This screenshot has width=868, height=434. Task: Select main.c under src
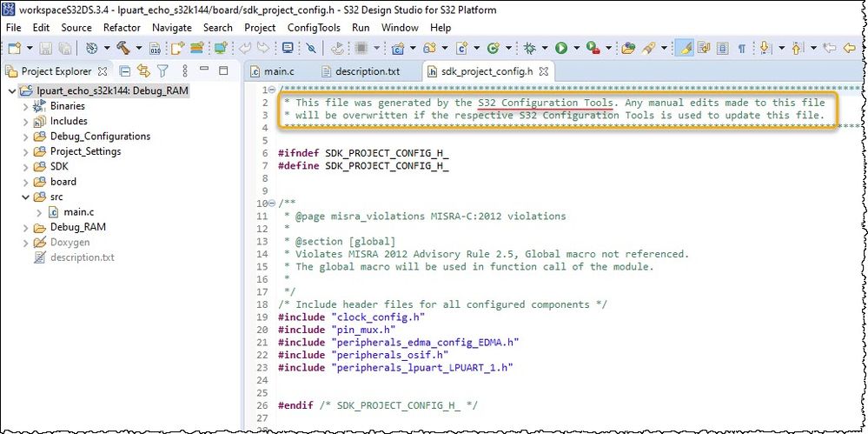[78, 211]
